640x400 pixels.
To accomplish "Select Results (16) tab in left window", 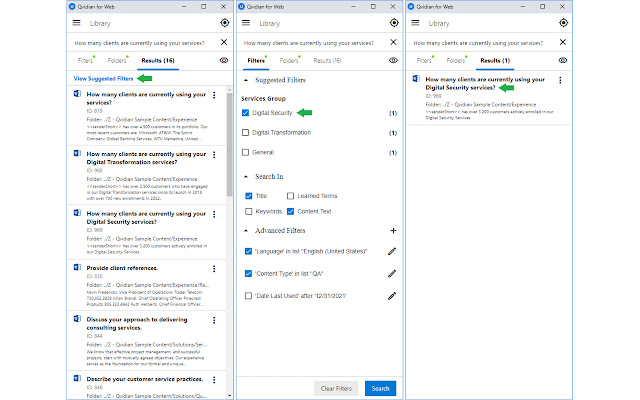I will 158,60.
